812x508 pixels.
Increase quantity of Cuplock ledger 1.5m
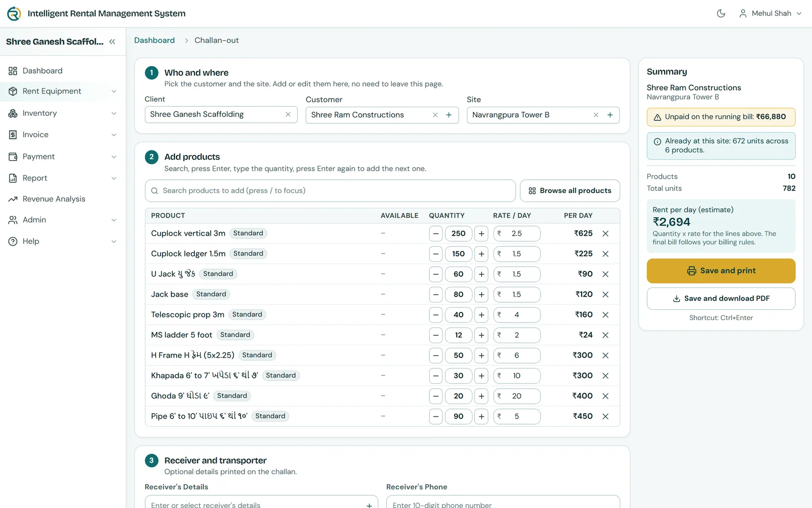tap(481, 254)
